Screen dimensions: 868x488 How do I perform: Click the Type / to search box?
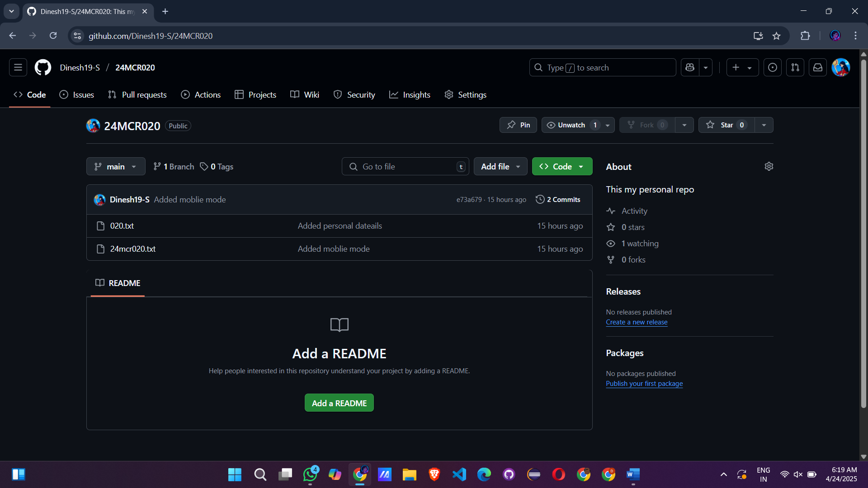point(603,68)
